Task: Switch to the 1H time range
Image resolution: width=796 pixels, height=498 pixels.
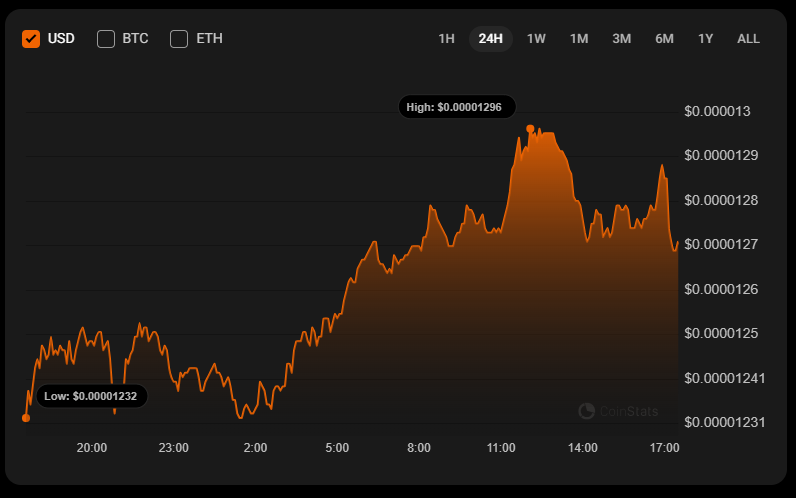Action: (446, 39)
